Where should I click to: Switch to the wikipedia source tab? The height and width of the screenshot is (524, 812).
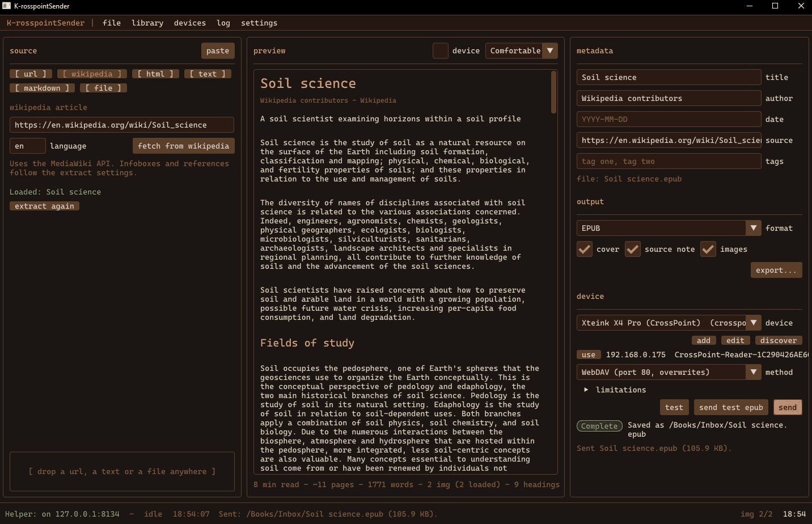[92, 74]
